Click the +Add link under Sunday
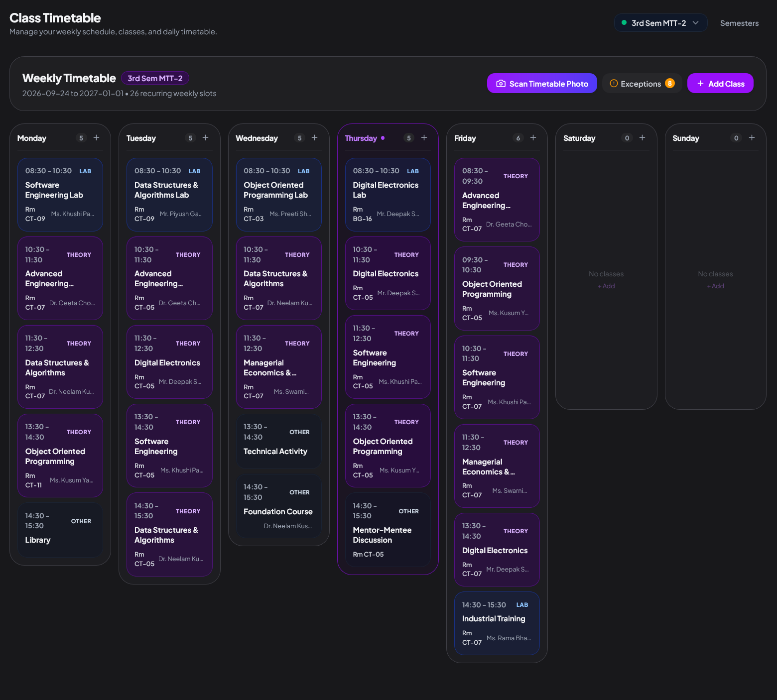Image resolution: width=777 pixels, height=700 pixels. 715,286
